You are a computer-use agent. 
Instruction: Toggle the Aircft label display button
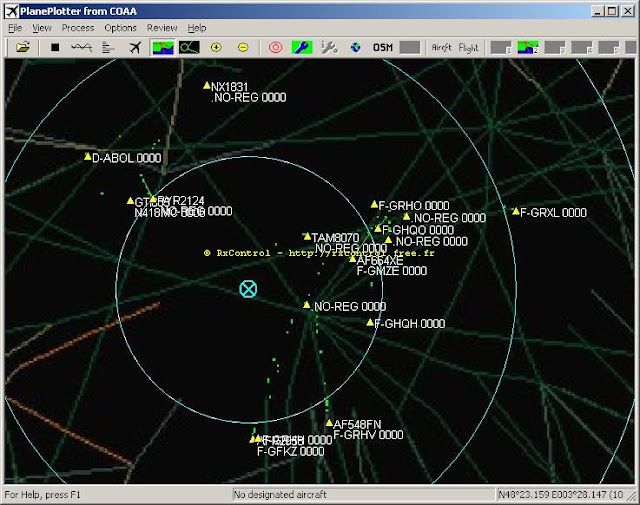pyautogui.click(x=442, y=48)
